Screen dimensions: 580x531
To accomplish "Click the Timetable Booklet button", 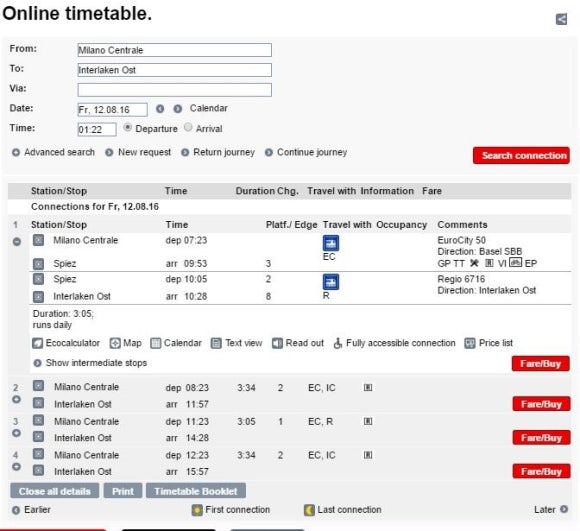I will (196, 491).
